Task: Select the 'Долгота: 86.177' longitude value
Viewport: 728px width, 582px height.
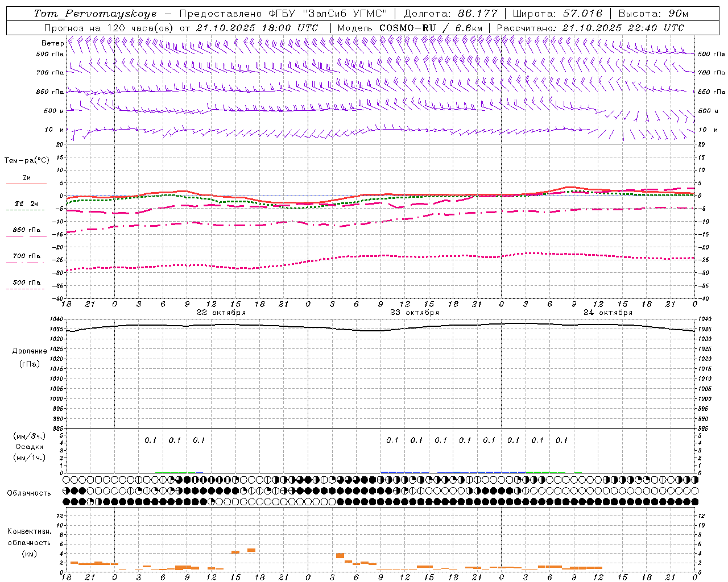Action: coord(450,14)
